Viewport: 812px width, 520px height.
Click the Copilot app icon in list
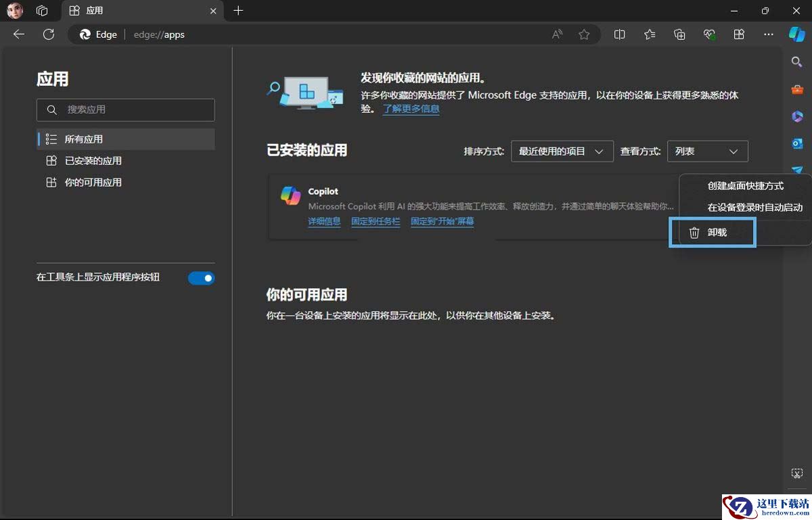coord(291,196)
